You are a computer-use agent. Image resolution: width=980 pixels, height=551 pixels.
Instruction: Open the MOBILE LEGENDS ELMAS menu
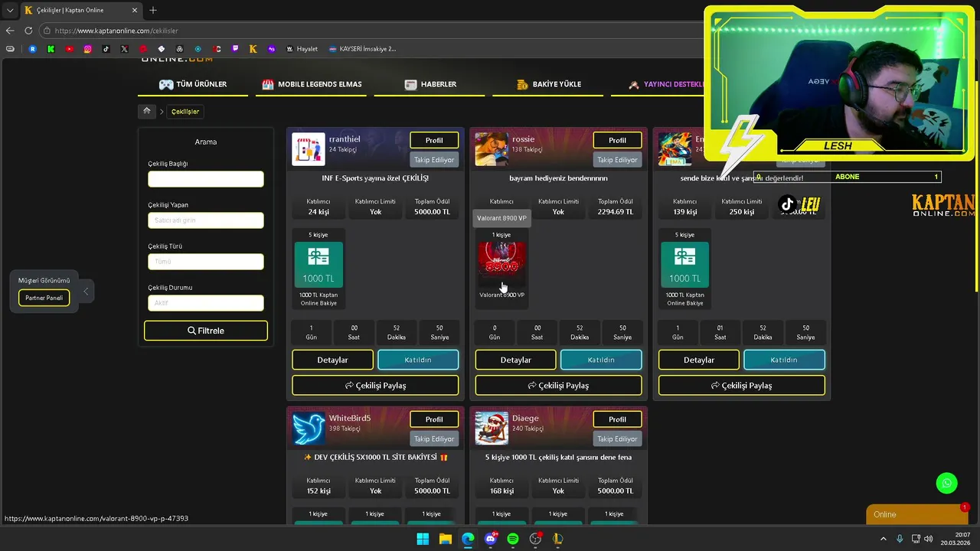click(x=312, y=84)
